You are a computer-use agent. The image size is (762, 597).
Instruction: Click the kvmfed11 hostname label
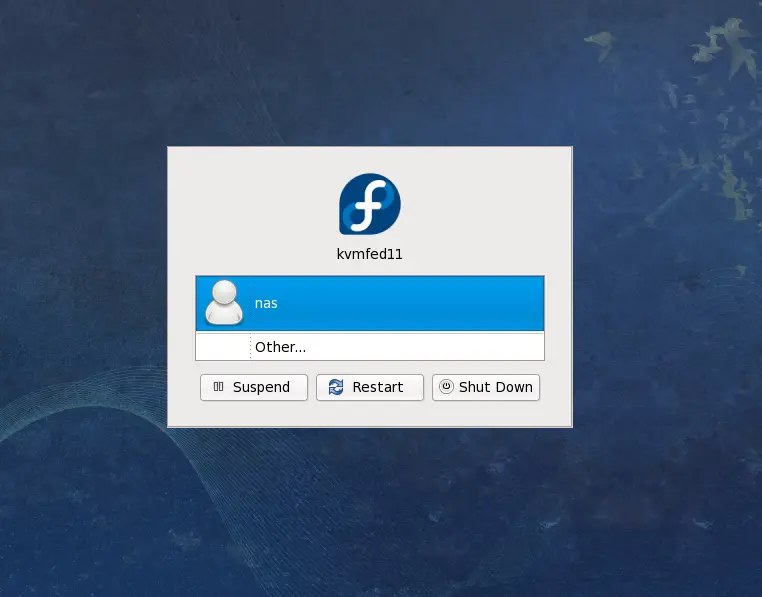click(x=370, y=254)
